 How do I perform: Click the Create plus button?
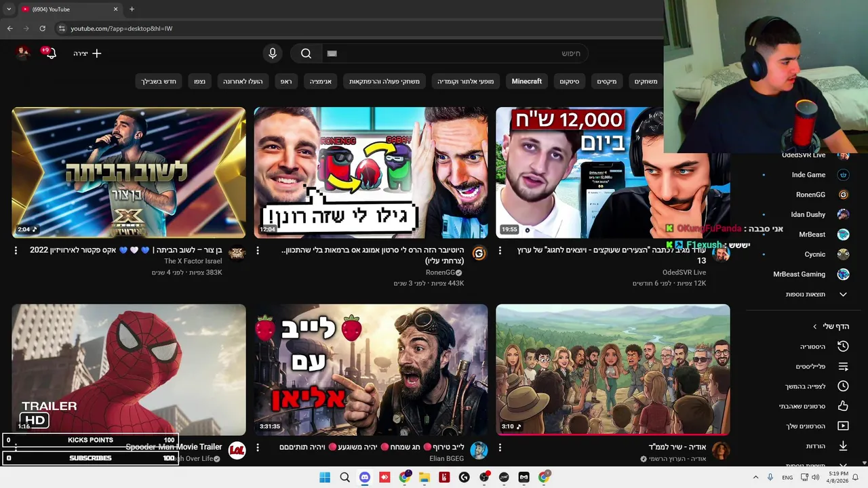[87, 53]
